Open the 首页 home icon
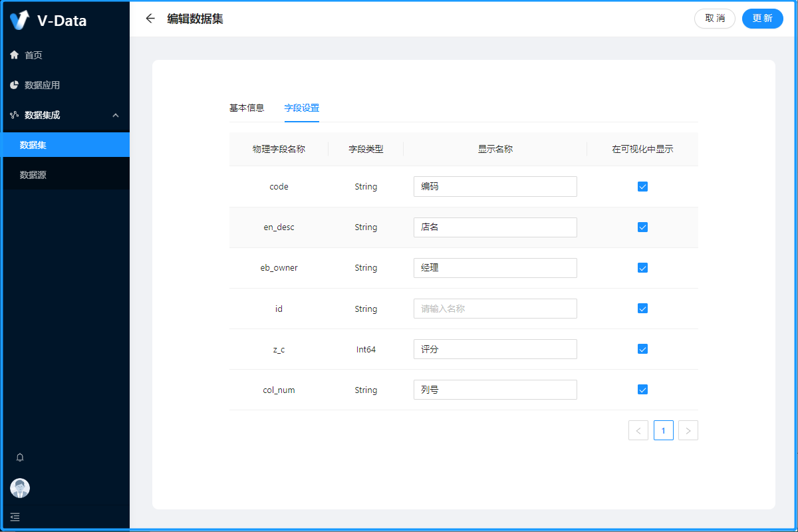Image resolution: width=798 pixels, height=532 pixels. click(x=14, y=55)
